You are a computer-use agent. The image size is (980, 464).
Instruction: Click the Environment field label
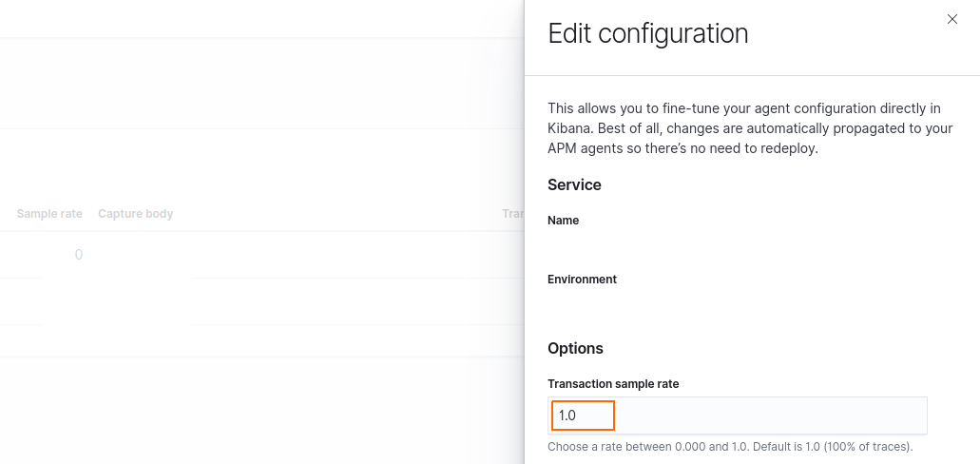pyautogui.click(x=582, y=280)
